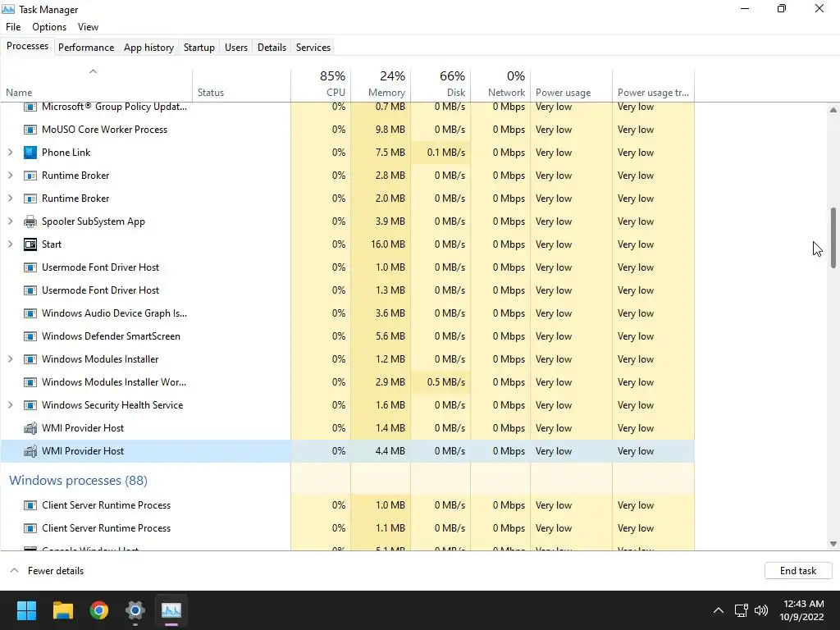Switch to the Performance tab
The width and height of the screenshot is (840, 630).
click(x=86, y=47)
